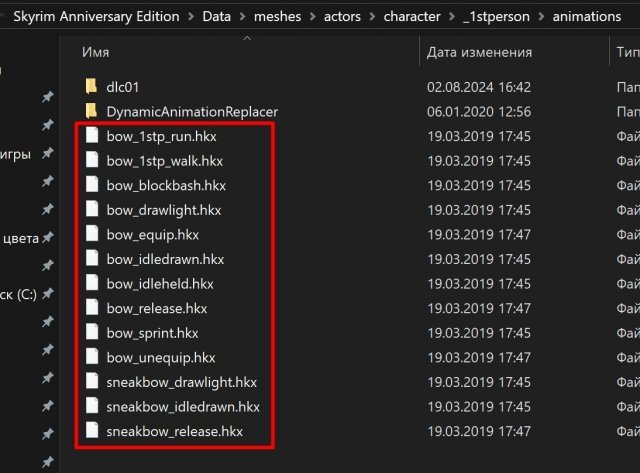Image resolution: width=640 pixels, height=473 pixels.
Task: Click file name sneakbow_release.hkx
Action: point(175,431)
